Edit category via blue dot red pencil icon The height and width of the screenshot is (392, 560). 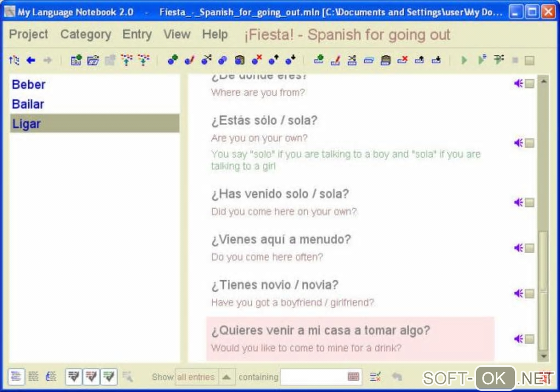[x=189, y=60]
